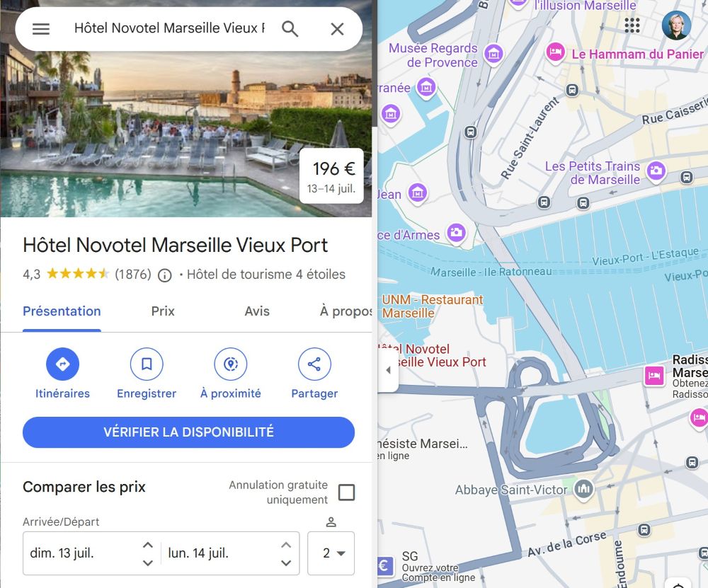Image resolution: width=708 pixels, height=588 pixels.
Task: Click Hôtel de tourisme 4 étoiles text
Action: tap(266, 275)
